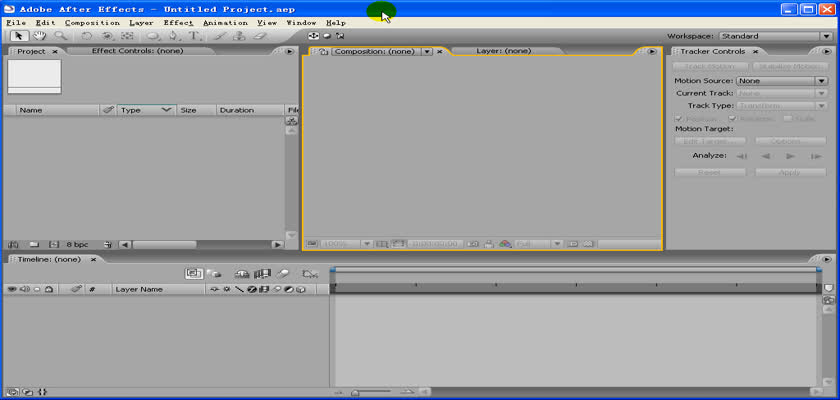
Task: Open the Animation menu
Action: (226, 23)
